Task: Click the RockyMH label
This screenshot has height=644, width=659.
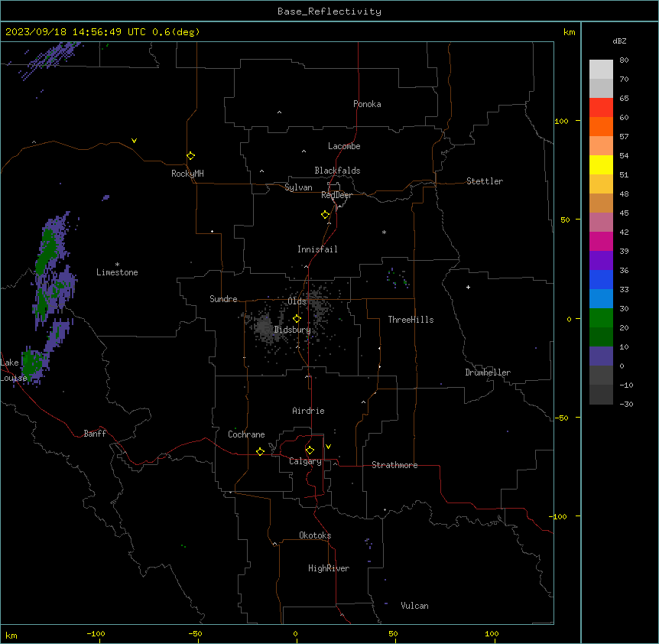Action: [x=187, y=173]
